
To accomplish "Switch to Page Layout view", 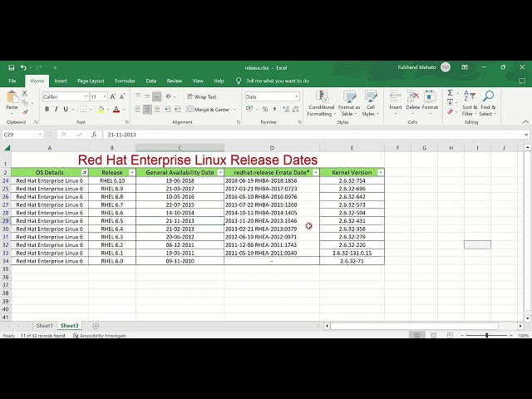I will click(433, 335).
